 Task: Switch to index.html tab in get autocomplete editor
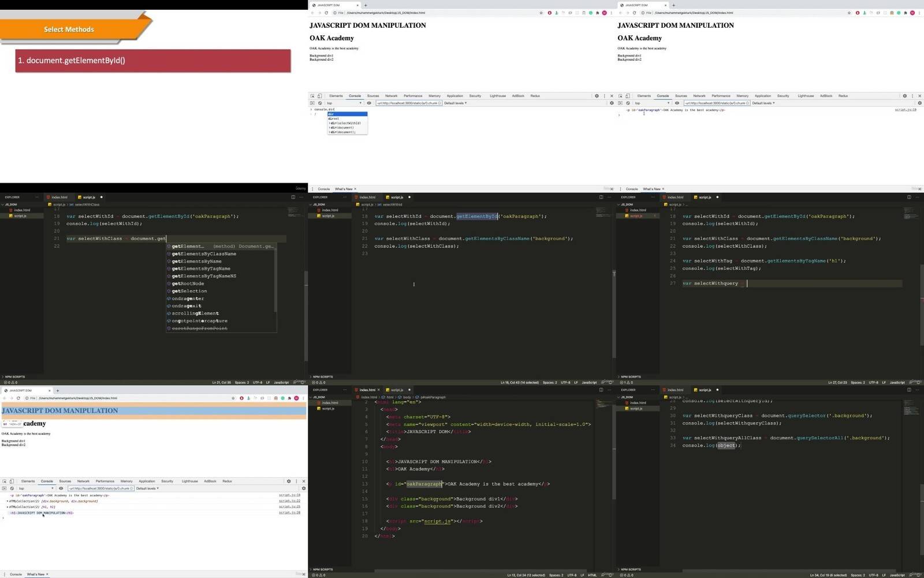tap(59, 197)
